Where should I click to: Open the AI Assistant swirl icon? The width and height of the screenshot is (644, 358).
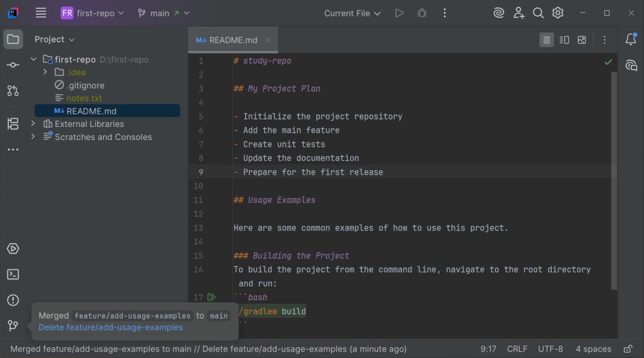(x=499, y=13)
